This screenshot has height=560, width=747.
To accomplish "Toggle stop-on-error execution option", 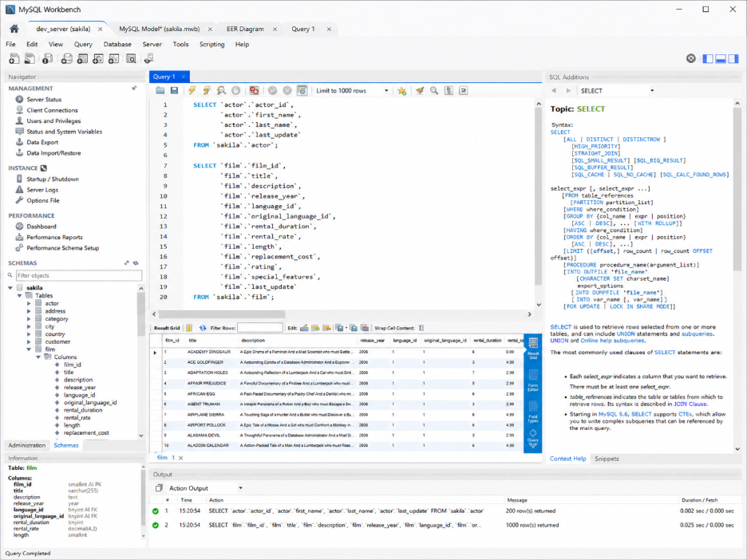I will [x=255, y=90].
